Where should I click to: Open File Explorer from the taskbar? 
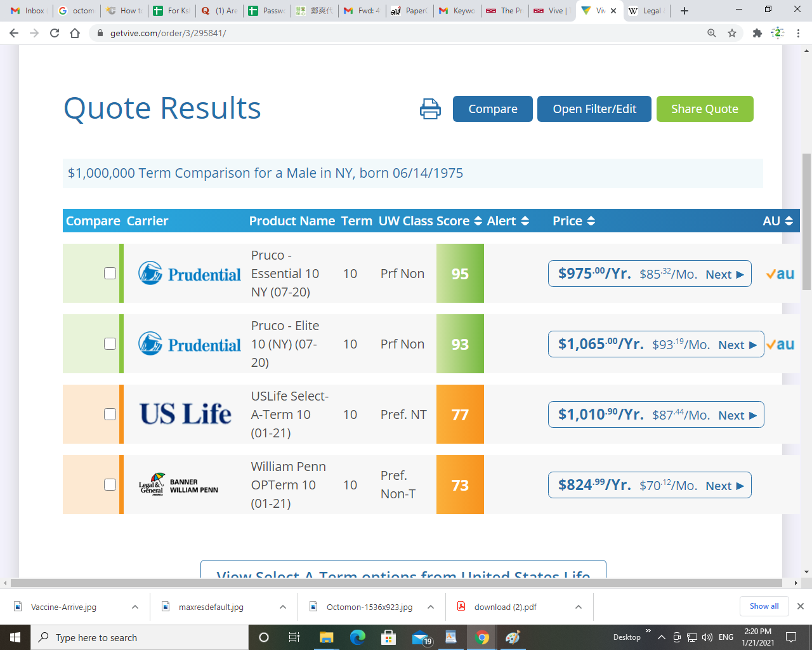pyautogui.click(x=326, y=637)
